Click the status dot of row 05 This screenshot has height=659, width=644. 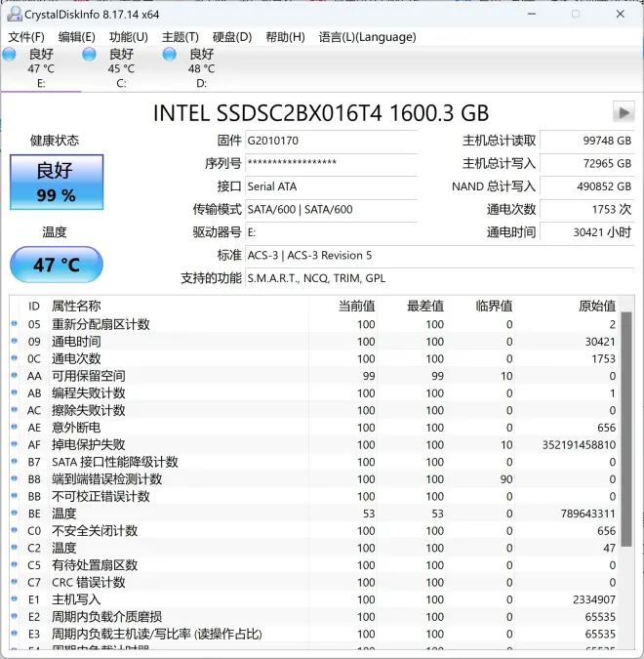15,323
